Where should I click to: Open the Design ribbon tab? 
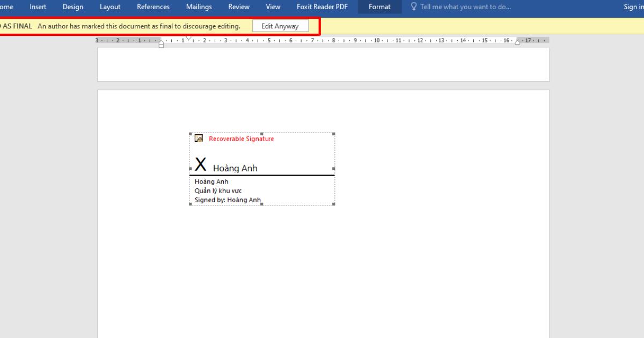click(x=73, y=7)
